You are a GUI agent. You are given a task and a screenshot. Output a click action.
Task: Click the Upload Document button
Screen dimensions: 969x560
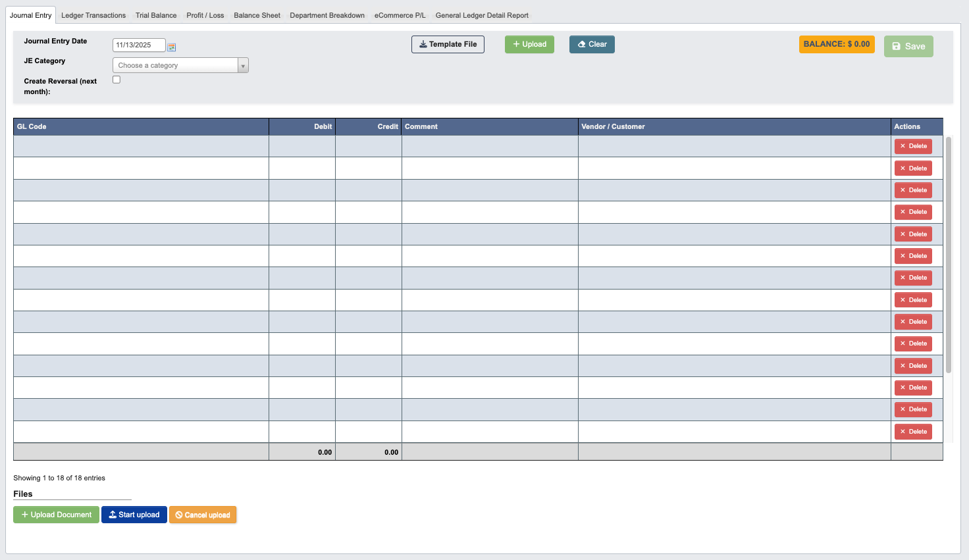point(56,515)
